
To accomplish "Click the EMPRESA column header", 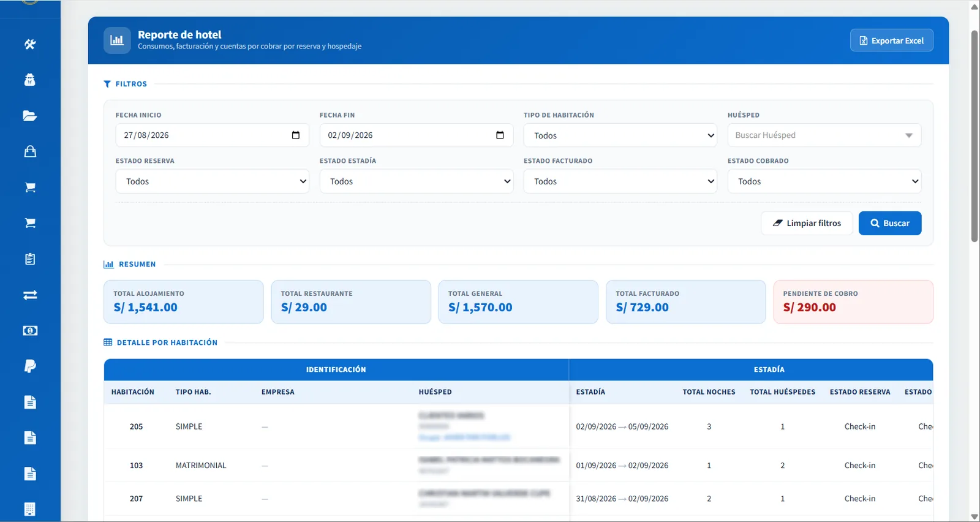I will [x=278, y=392].
